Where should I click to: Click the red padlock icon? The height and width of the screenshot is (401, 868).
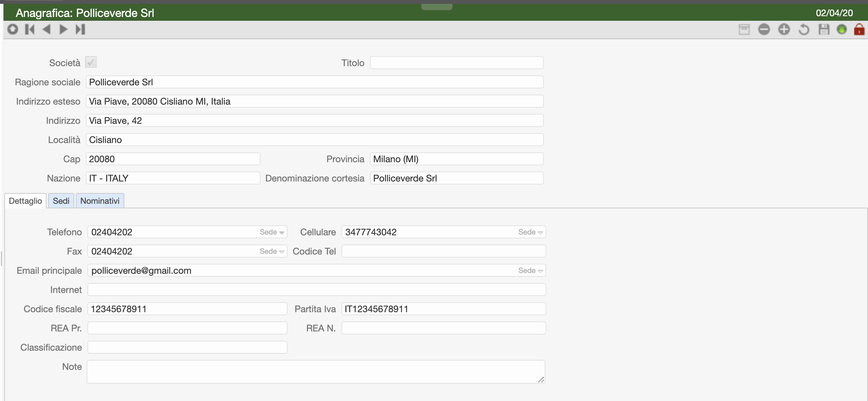[x=859, y=29]
